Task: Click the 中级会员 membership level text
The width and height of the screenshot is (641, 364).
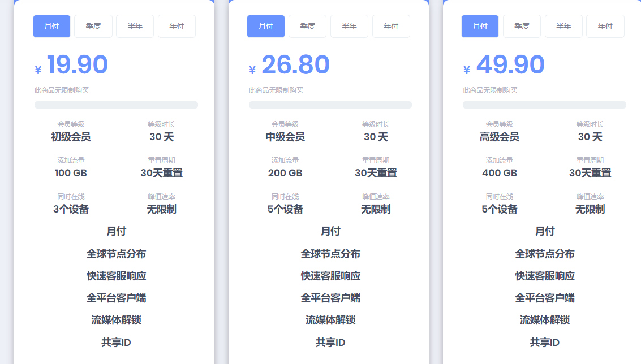Action: pos(285,137)
